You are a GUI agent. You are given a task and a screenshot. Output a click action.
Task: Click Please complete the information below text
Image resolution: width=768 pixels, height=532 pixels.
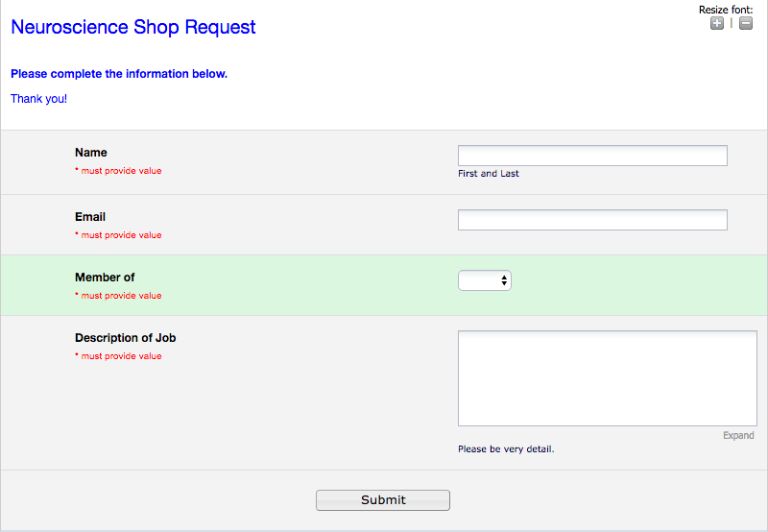[x=119, y=74]
